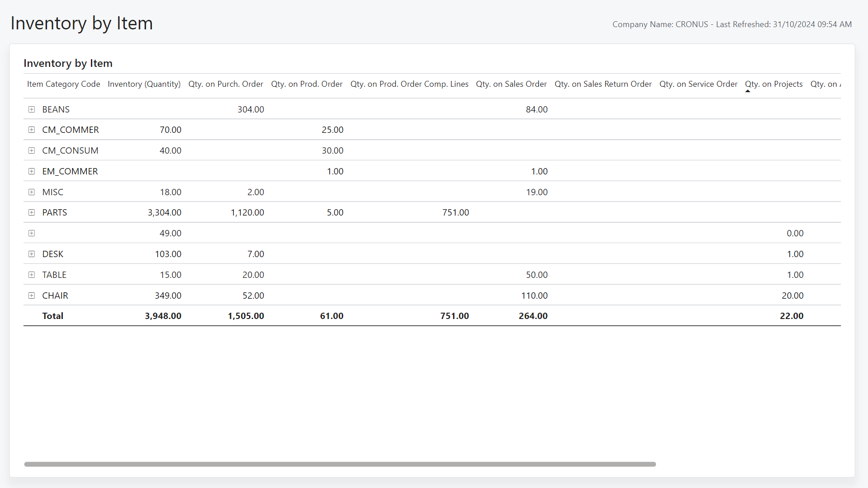Viewport: 868px width, 488px height.
Task: Expand the CHAIR category row
Action: (x=32, y=296)
